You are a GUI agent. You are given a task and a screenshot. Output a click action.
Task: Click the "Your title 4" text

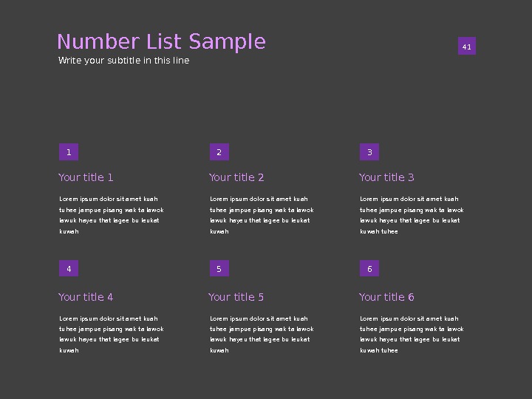point(86,297)
